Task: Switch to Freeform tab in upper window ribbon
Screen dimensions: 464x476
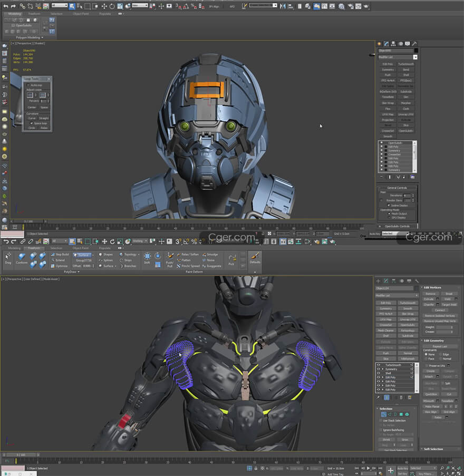Action: [x=34, y=14]
